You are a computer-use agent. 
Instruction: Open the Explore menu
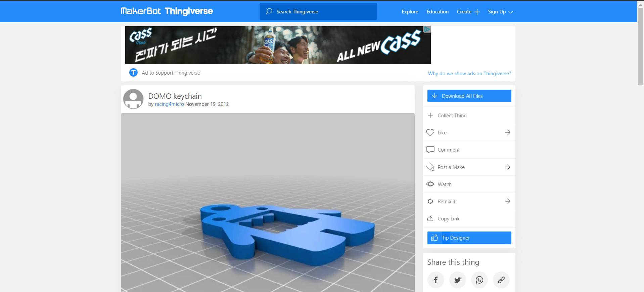[x=410, y=12]
